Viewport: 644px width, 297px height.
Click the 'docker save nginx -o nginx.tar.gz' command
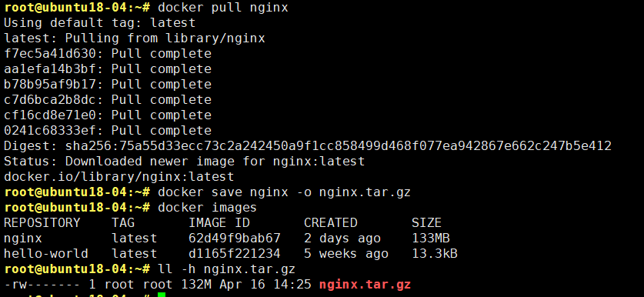tap(284, 192)
